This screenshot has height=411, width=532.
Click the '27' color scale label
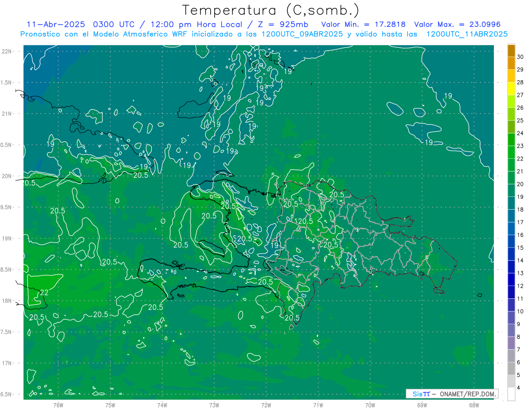(x=520, y=95)
